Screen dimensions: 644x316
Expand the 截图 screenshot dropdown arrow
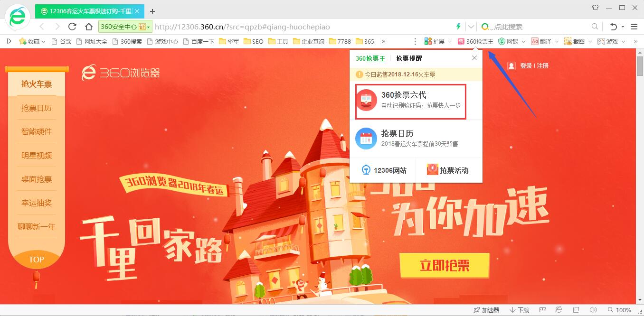[x=589, y=41]
